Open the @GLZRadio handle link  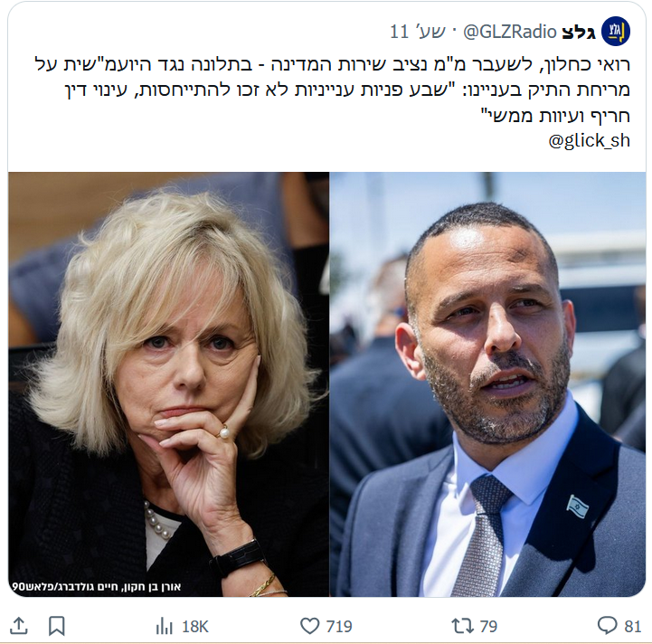tap(509, 32)
